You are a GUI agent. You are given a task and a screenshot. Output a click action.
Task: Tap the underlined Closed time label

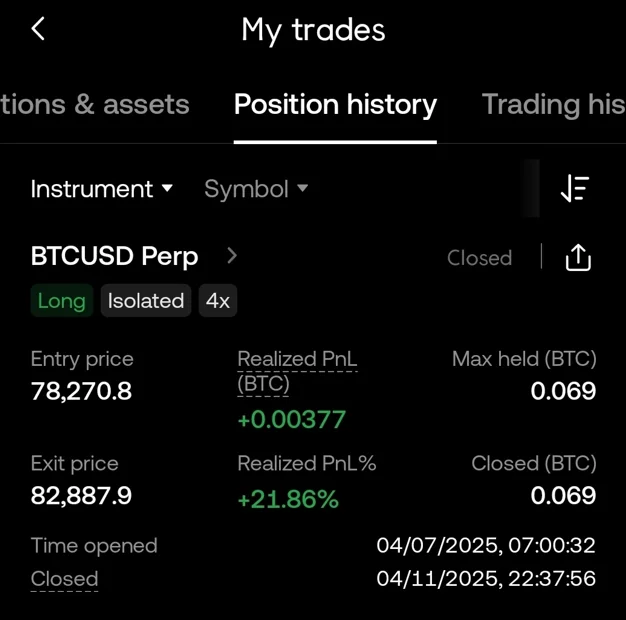(x=64, y=579)
